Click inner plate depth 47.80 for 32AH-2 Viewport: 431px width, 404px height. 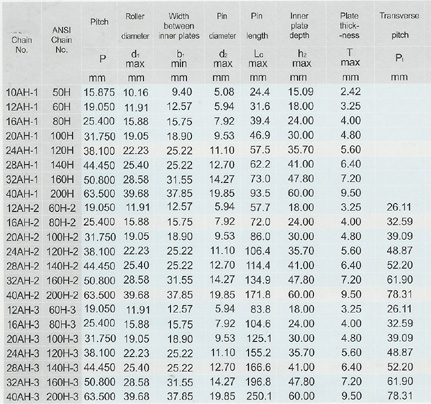[301, 280]
